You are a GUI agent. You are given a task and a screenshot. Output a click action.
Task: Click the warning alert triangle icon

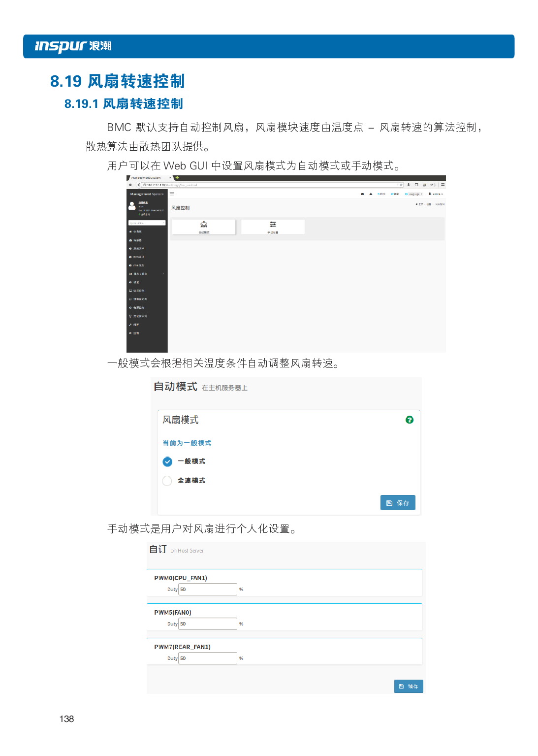[371, 194]
